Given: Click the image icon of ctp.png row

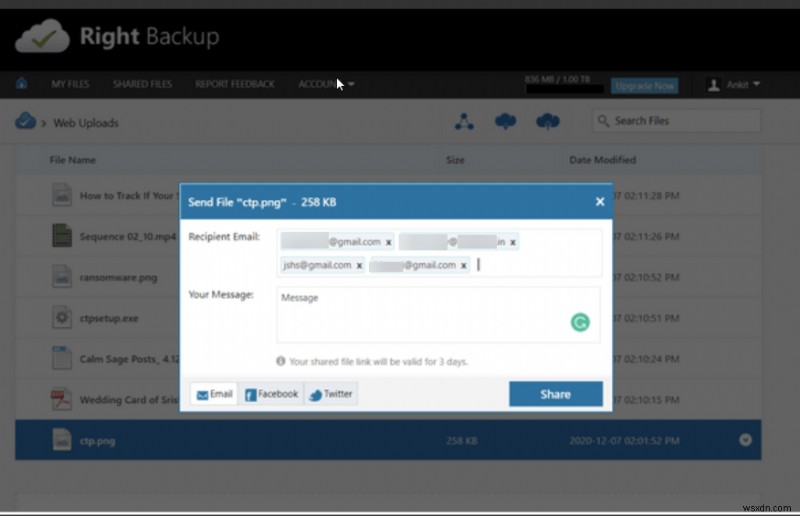Looking at the screenshot, I should tap(62, 439).
